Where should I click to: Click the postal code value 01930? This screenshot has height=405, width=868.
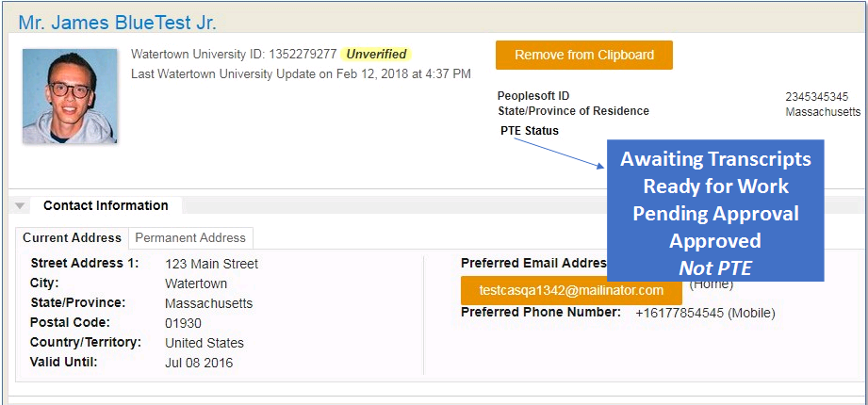point(183,323)
